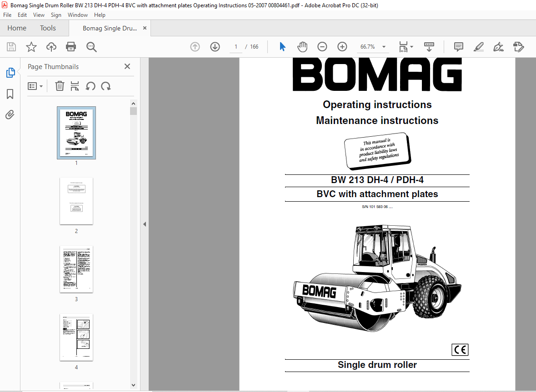Open the View menu
536x392 pixels.
39,15
